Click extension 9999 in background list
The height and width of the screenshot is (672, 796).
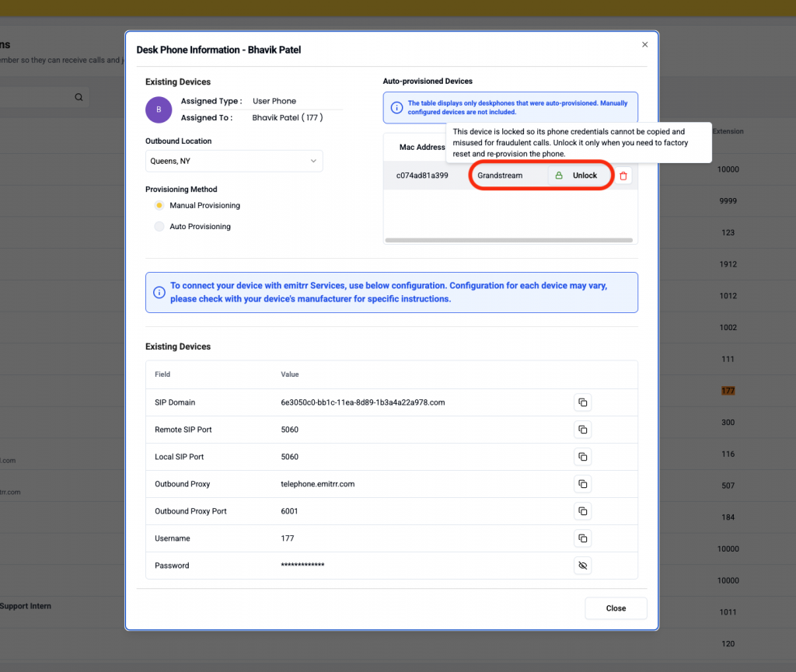[728, 201]
